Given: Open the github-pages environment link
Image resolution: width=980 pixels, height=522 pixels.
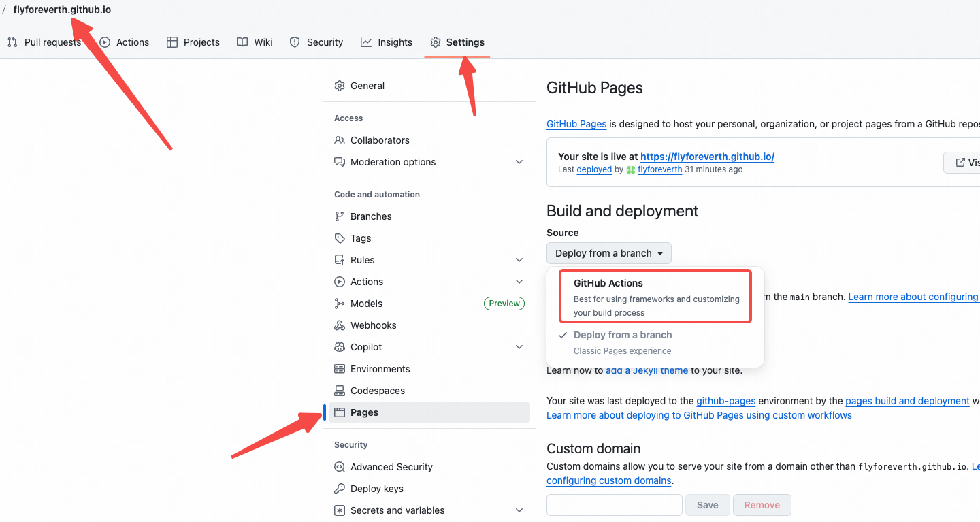Looking at the screenshot, I should click(725, 401).
